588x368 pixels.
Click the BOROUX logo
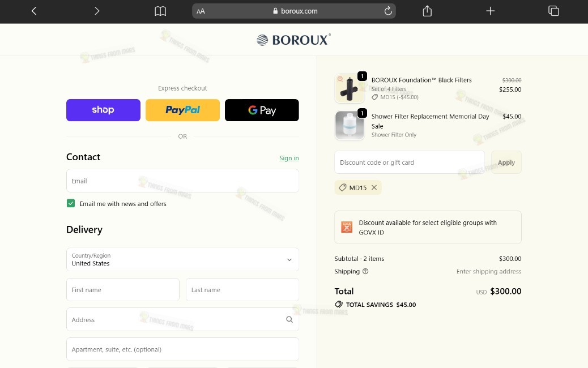293,40
